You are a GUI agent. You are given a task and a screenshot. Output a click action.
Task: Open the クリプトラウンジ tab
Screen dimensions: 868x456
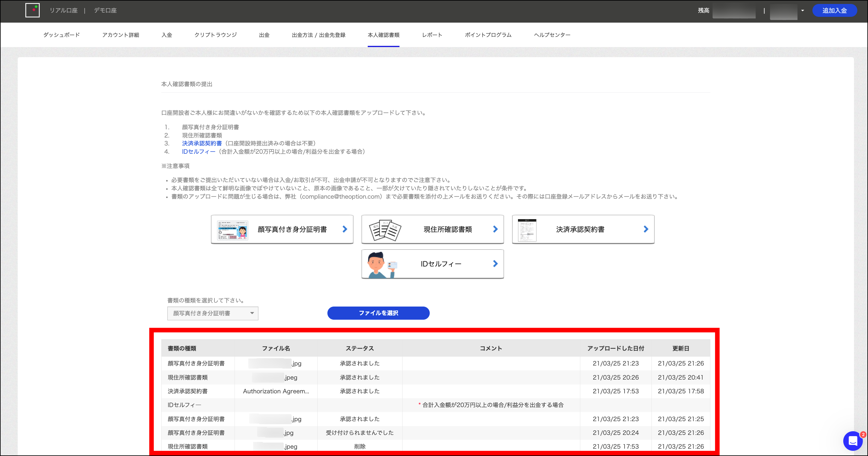215,35
